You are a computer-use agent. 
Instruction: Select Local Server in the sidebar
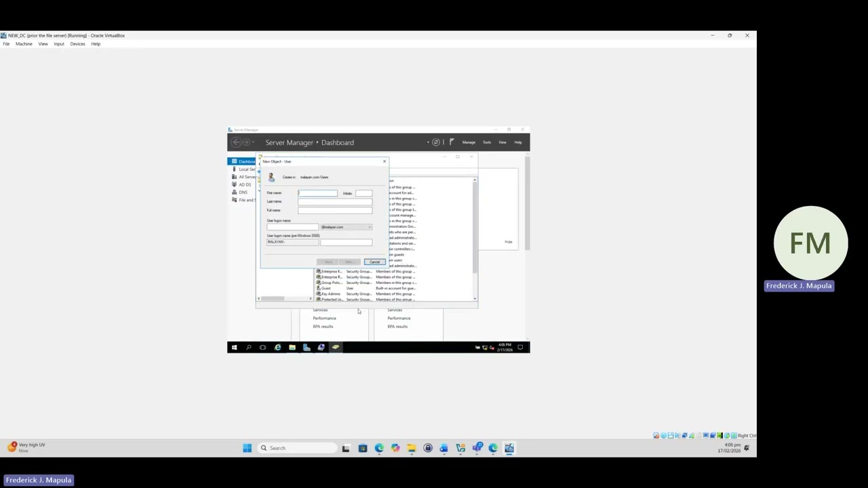pyautogui.click(x=242, y=169)
